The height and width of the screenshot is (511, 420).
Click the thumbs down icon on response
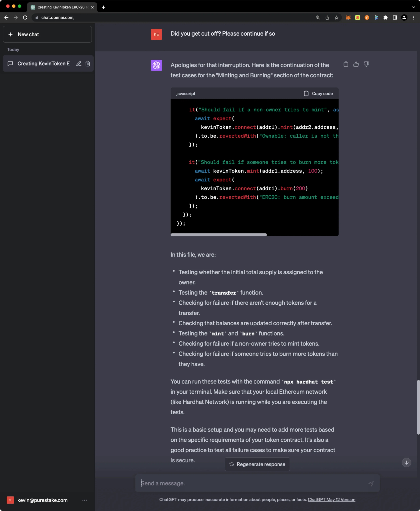(366, 64)
